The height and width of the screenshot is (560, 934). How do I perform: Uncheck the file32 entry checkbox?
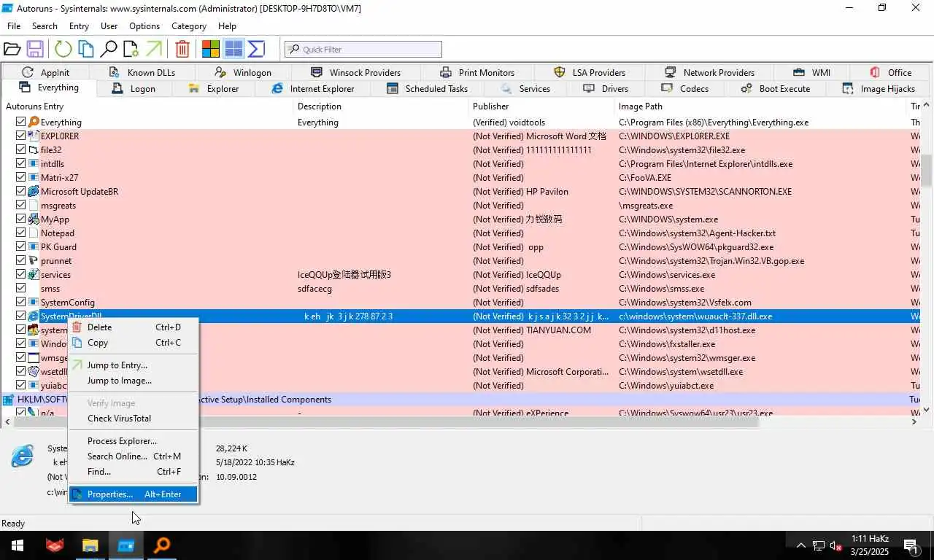pyautogui.click(x=20, y=149)
